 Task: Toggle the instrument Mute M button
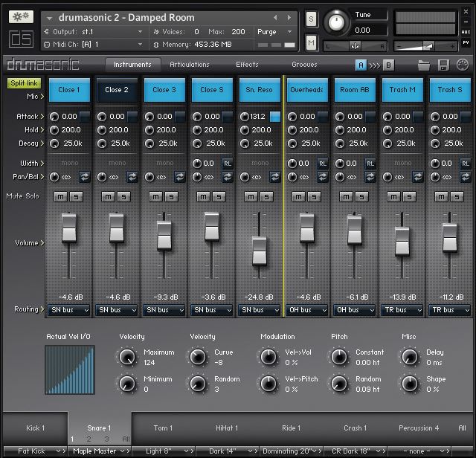point(311,43)
